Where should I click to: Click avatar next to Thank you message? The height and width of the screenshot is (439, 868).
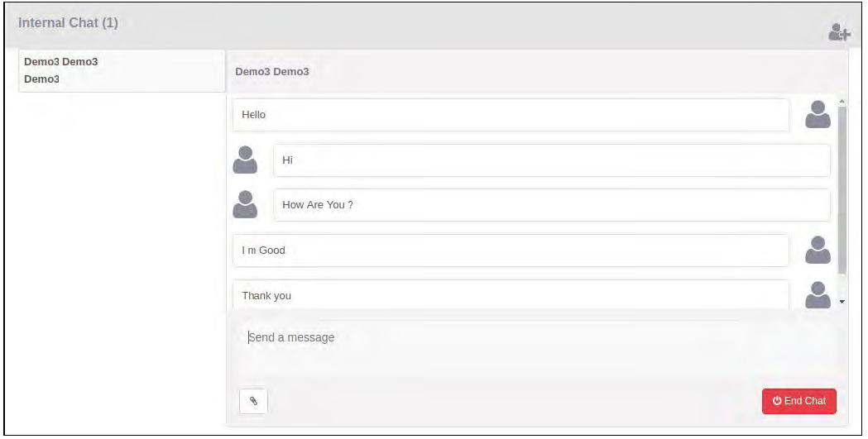pos(818,294)
